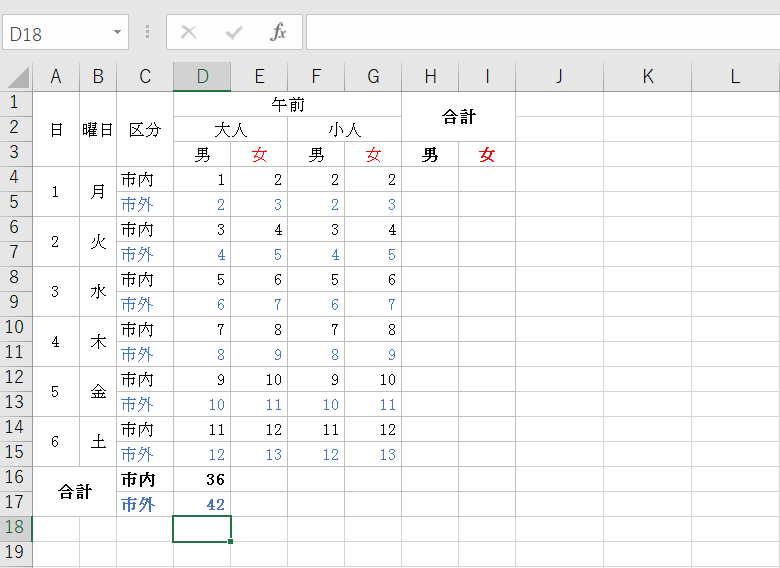Click cell F8 showing 5
The height and width of the screenshot is (568, 780).
316,279
